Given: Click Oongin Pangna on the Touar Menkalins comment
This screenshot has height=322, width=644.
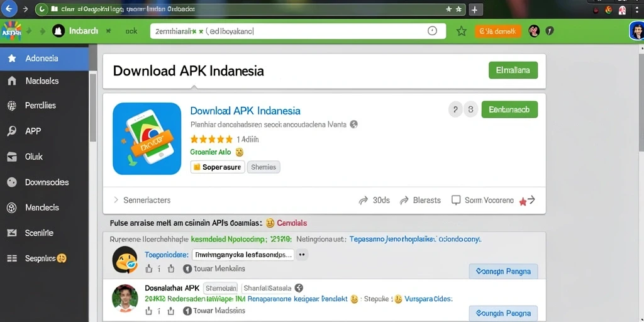Looking at the screenshot, I should [503, 271].
